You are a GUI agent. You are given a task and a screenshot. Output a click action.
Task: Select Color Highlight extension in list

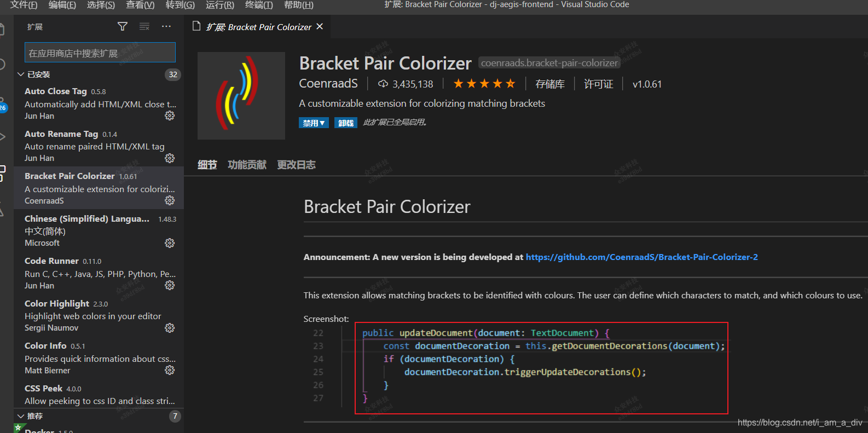tap(99, 315)
